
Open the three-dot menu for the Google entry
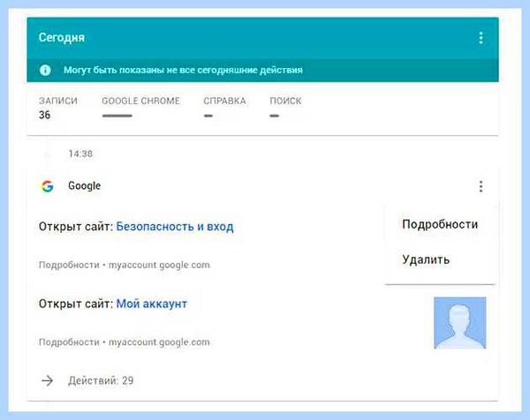tap(481, 186)
